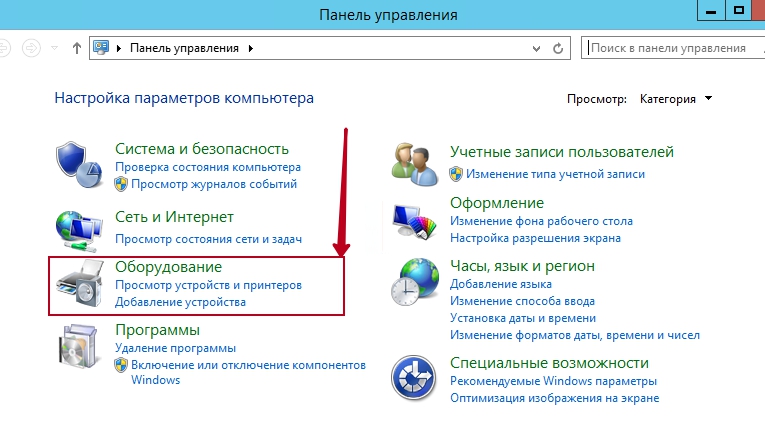Open Network and Internet globe icon
This screenshot has width=765, height=442.
pyautogui.click(x=79, y=231)
